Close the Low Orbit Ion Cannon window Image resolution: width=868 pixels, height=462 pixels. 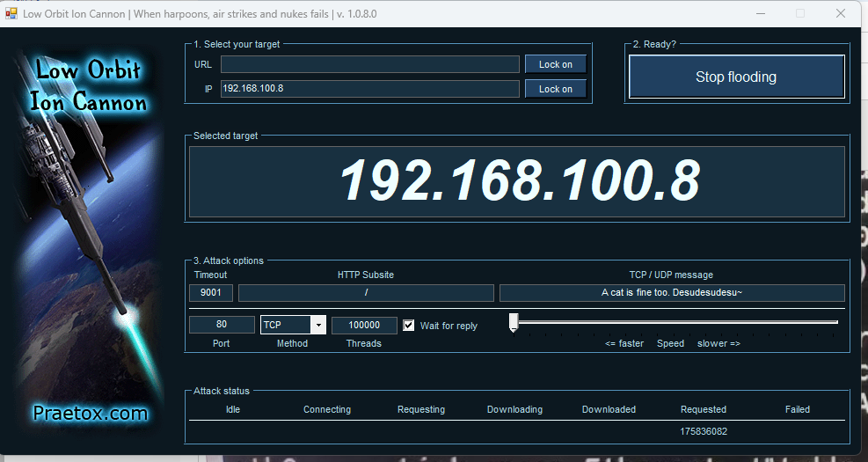coord(841,13)
